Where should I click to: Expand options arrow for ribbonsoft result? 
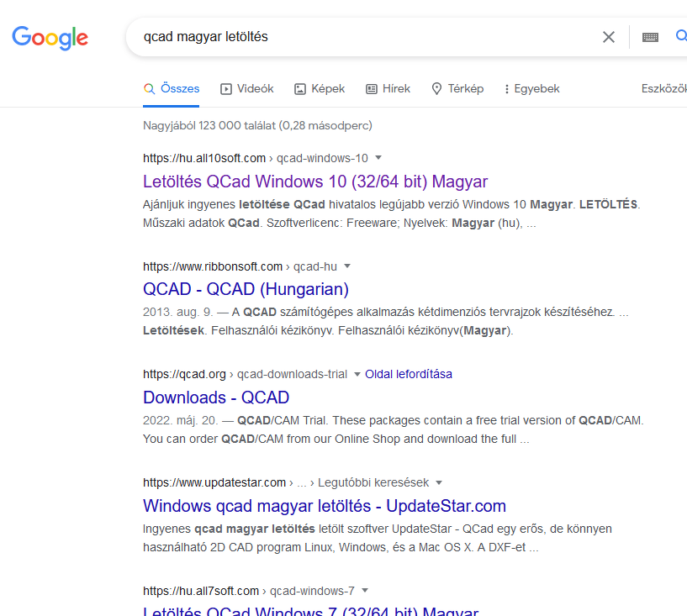tap(347, 266)
